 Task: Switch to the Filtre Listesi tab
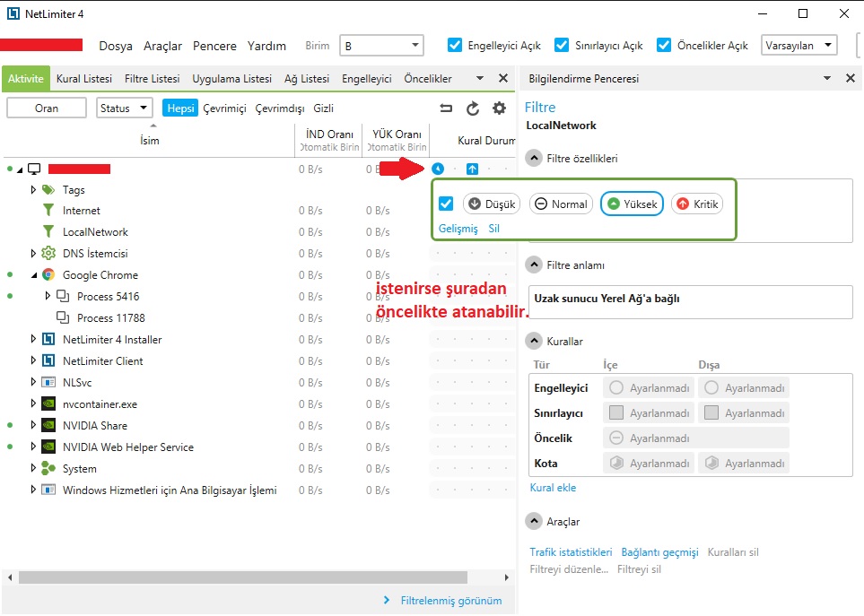click(x=153, y=79)
